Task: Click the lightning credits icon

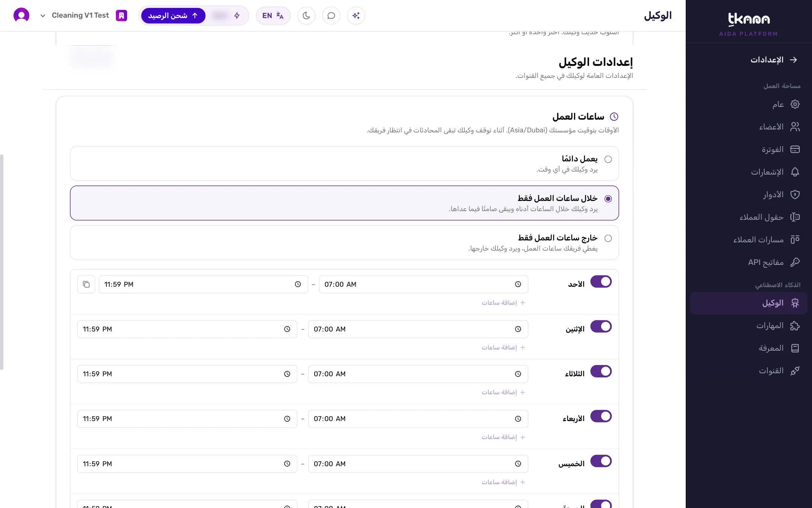Action: (237, 15)
